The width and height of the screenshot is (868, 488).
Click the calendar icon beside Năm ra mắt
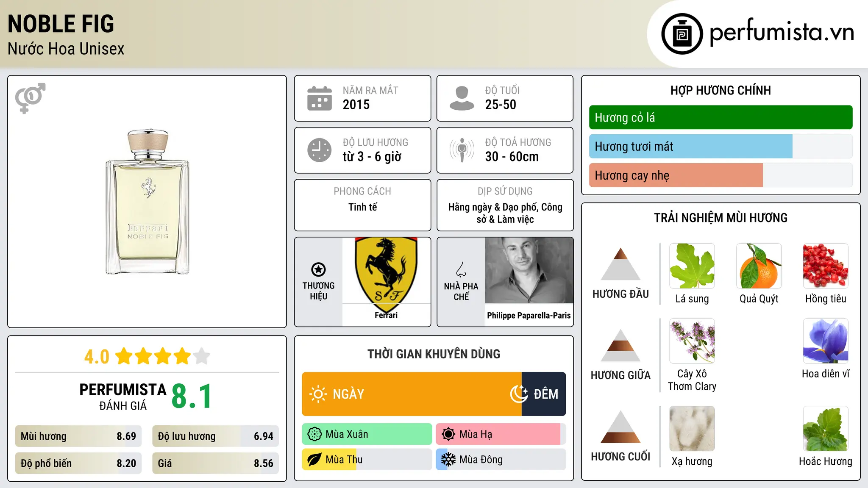click(320, 98)
